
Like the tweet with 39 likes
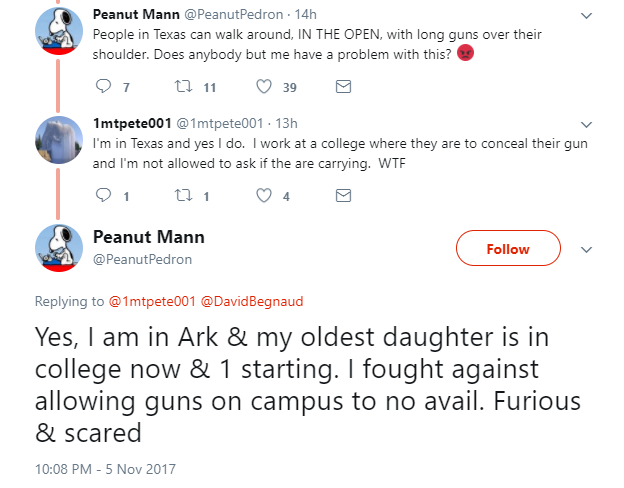click(x=265, y=88)
